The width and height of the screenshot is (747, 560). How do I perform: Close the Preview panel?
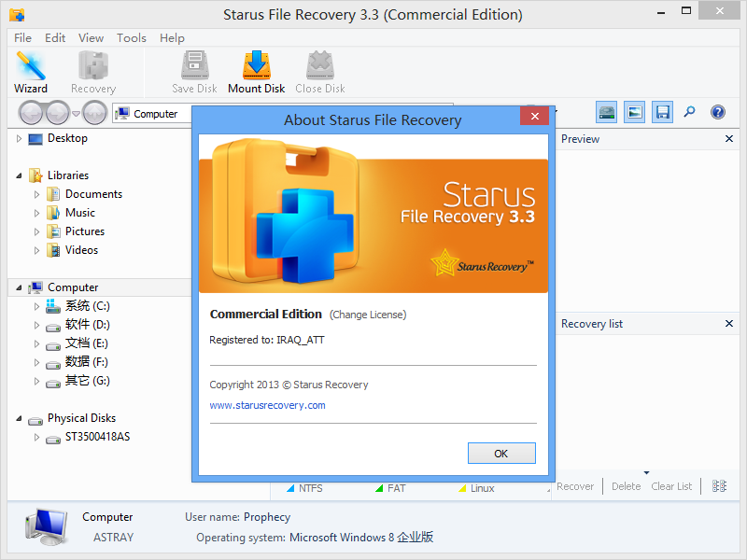click(x=729, y=138)
